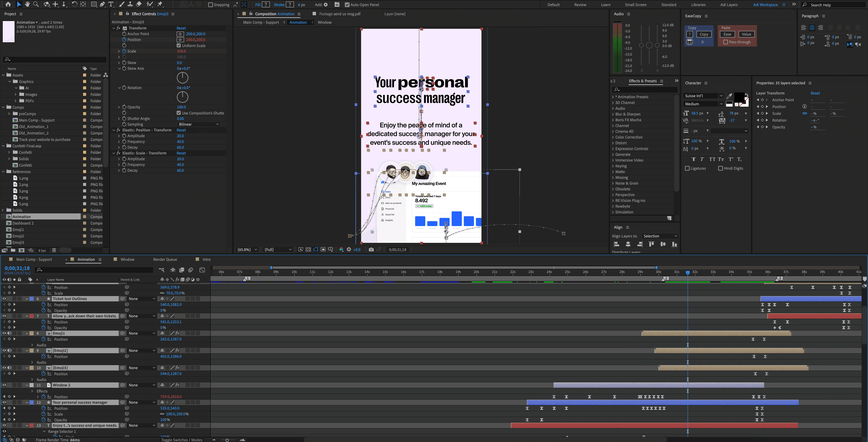The height and width of the screenshot is (442, 868).
Task: Open the Medium font style dropdown
Action: tap(704, 104)
